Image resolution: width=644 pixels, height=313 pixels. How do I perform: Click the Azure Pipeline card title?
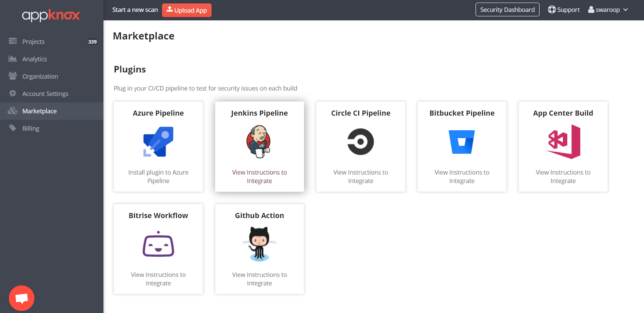pyautogui.click(x=158, y=113)
